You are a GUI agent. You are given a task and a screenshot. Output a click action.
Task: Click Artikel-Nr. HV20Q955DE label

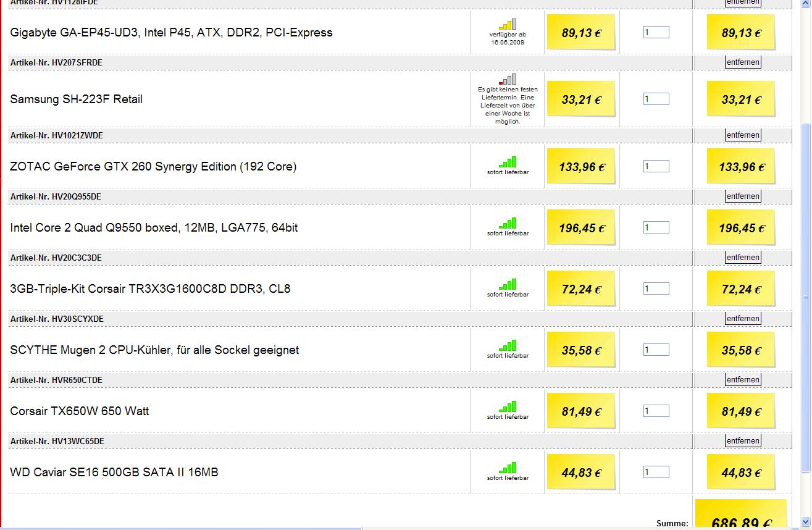(56, 196)
